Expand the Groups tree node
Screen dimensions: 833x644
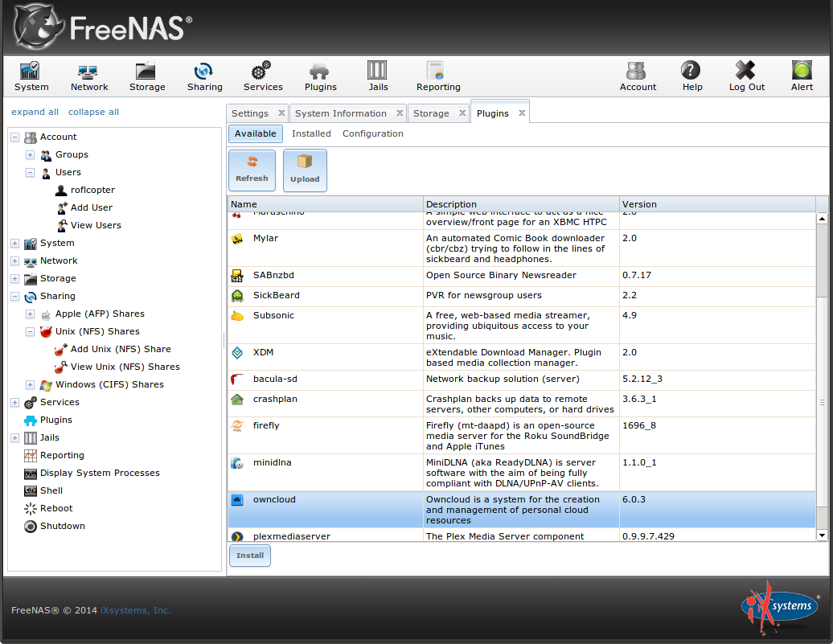[x=31, y=154]
